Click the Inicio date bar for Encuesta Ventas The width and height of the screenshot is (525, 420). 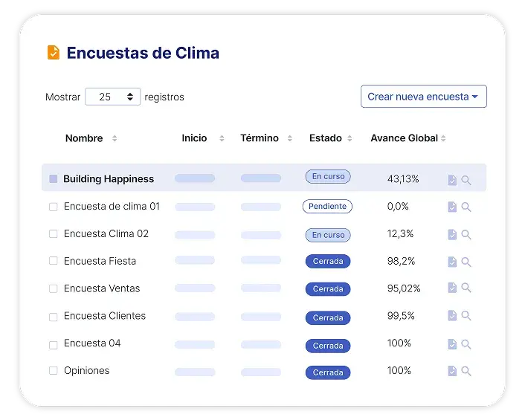(195, 288)
